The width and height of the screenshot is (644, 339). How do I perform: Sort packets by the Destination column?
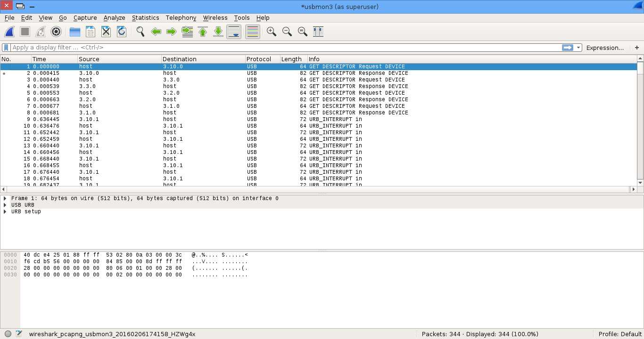click(x=203, y=59)
